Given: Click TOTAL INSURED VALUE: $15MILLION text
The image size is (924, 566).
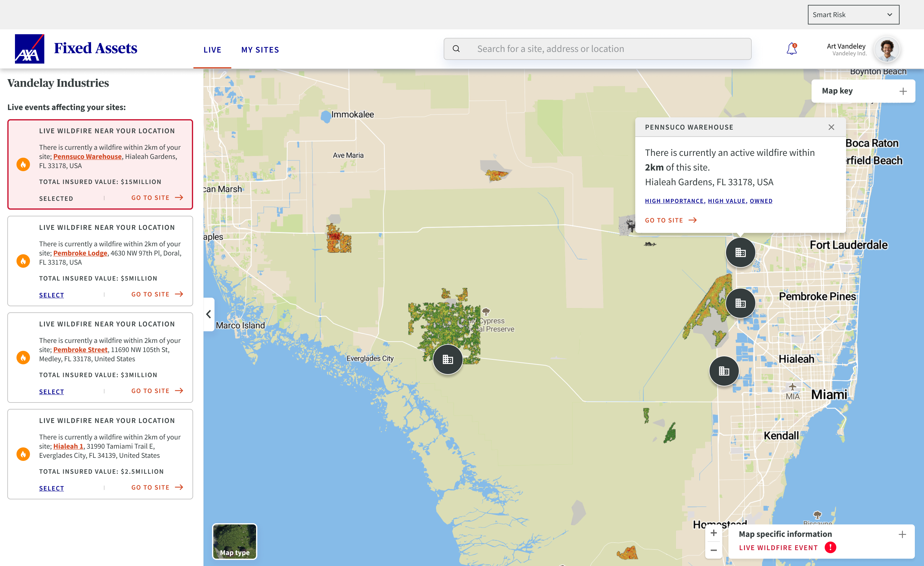Looking at the screenshot, I should click(100, 182).
